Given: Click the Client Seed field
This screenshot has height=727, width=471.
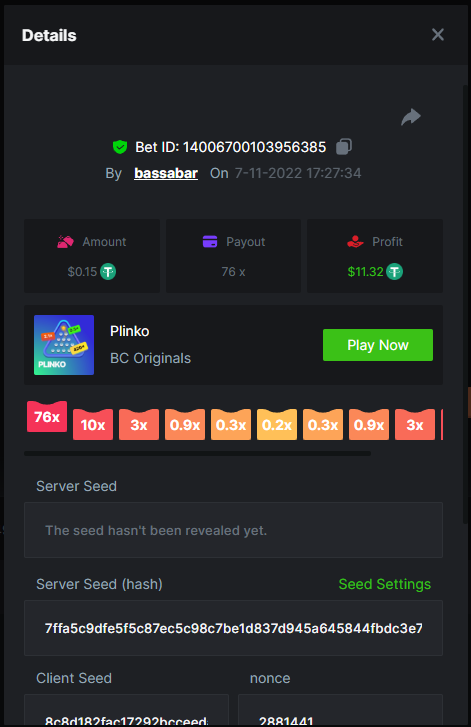Looking at the screenshot, I should click(127, 710).
